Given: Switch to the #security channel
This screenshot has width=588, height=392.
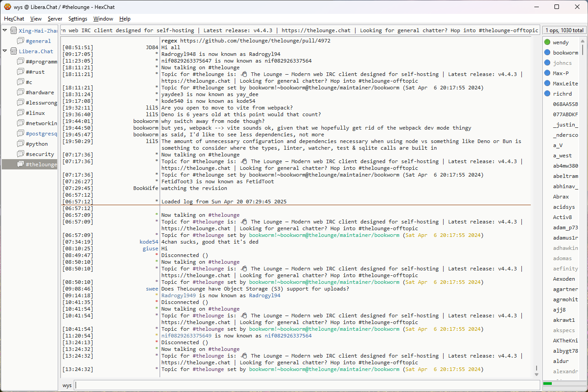Looking at the screenshot, I should (40, 154).
